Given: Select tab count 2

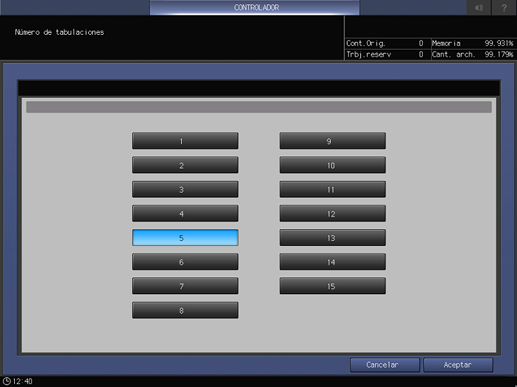Looking at the screenshot, I should (185, 165).
